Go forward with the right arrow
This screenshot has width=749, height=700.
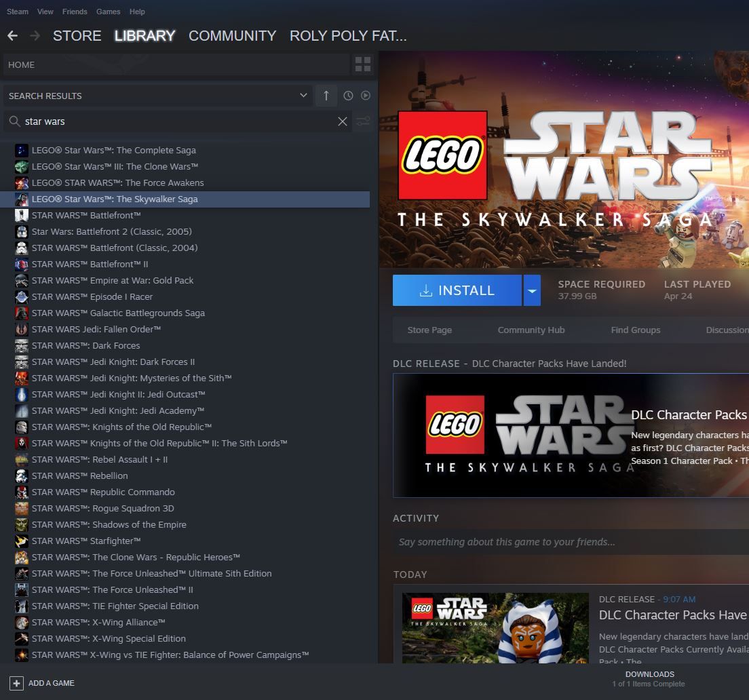pos(35,36)
